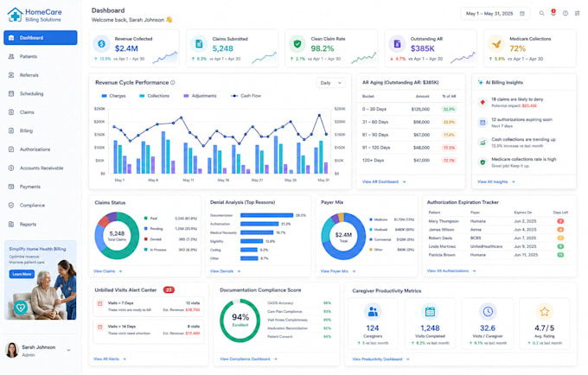Click the Outstanding AR icon

click(397, 44)
